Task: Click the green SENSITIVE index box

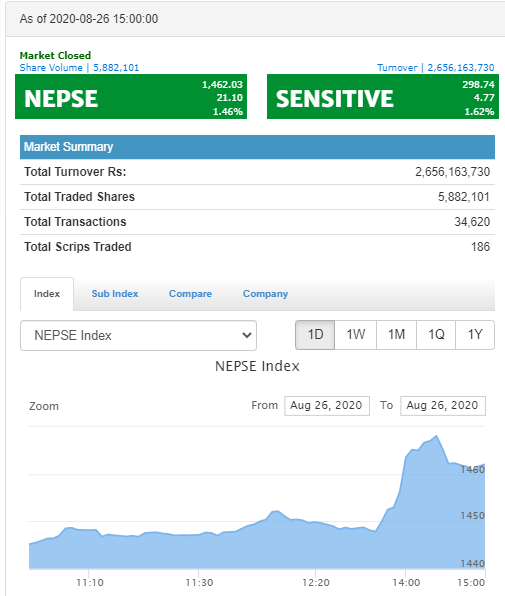Action: pos(383,97)
